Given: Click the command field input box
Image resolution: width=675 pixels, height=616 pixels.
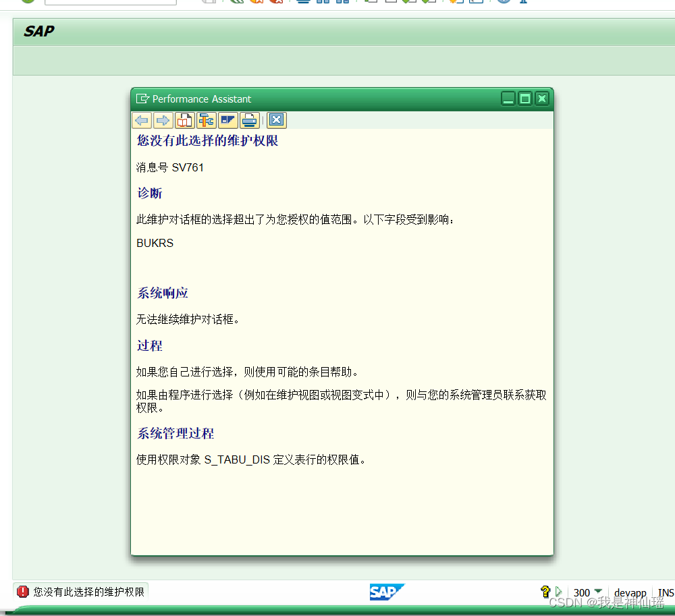Looking at the screenshot, I should click(110, 2).
